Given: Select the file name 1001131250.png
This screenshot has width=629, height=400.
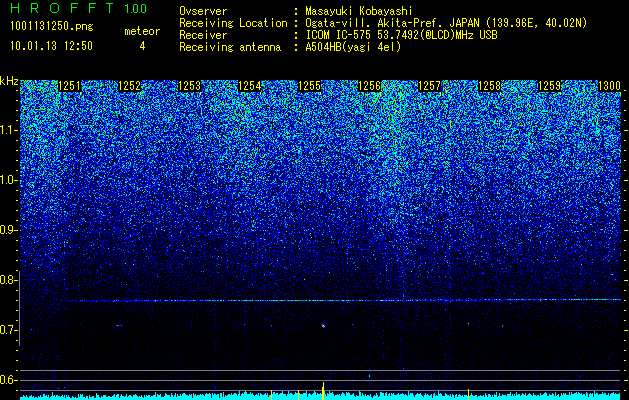Looking at the screenshot, I should [52, 27].
